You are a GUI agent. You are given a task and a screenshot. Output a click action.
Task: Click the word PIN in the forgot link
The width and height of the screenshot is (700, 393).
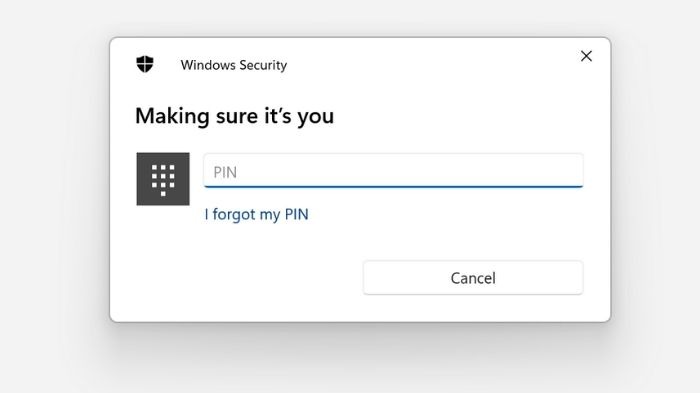(x=296, y=214)
